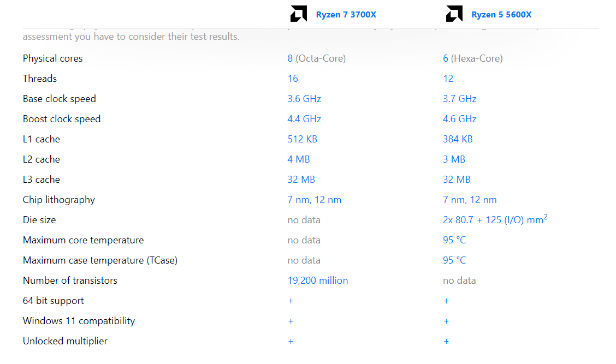Select the 12 threads value
The width and height of the screenshot is (616, 364).
click(x=448, y=79)
